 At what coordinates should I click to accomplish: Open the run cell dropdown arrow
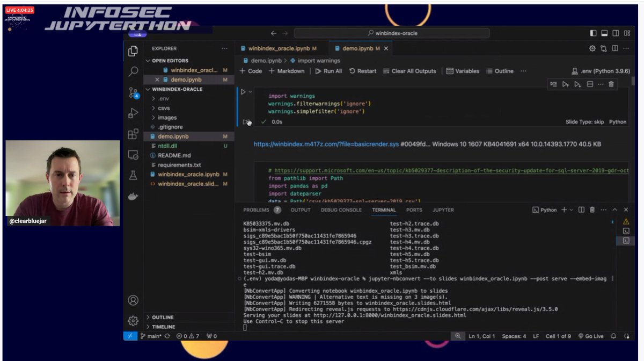pos(251,92)
